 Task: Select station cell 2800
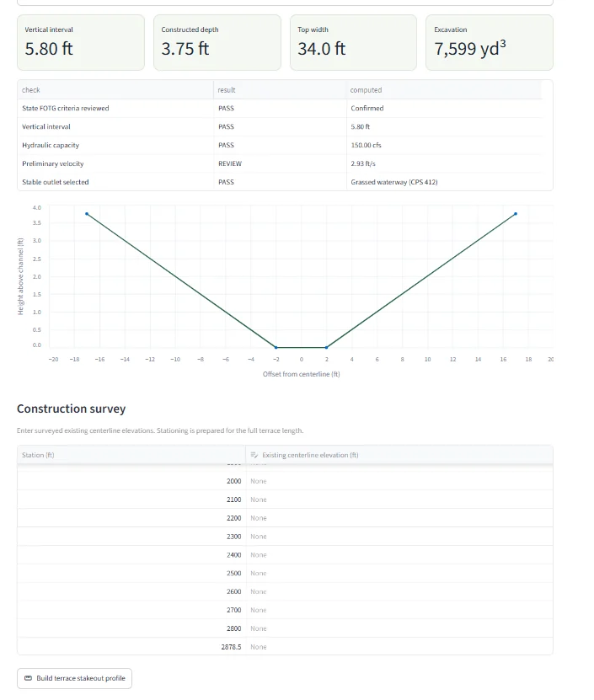click(131, 628)
